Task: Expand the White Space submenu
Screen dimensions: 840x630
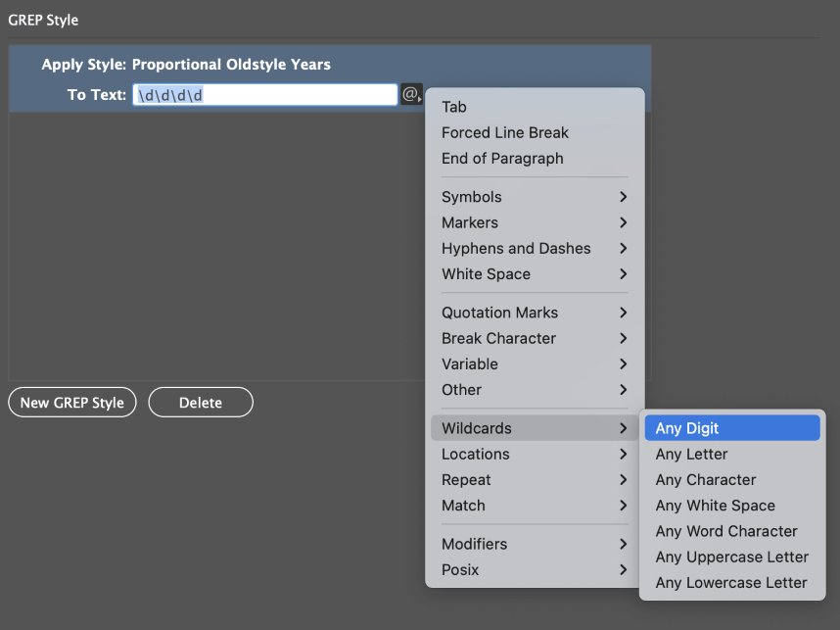Action: click(x=535, y=274)
